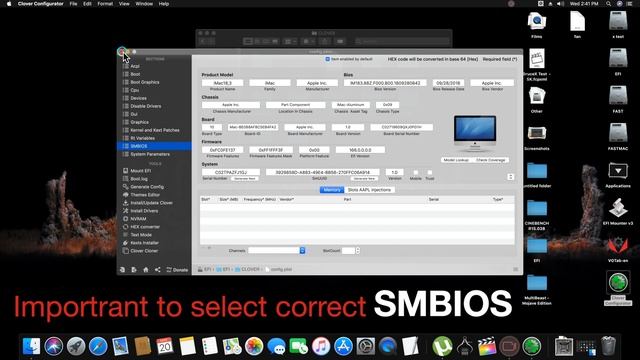Enable the Mobile checkbox

pyautogui.click(x=416, y=172)
